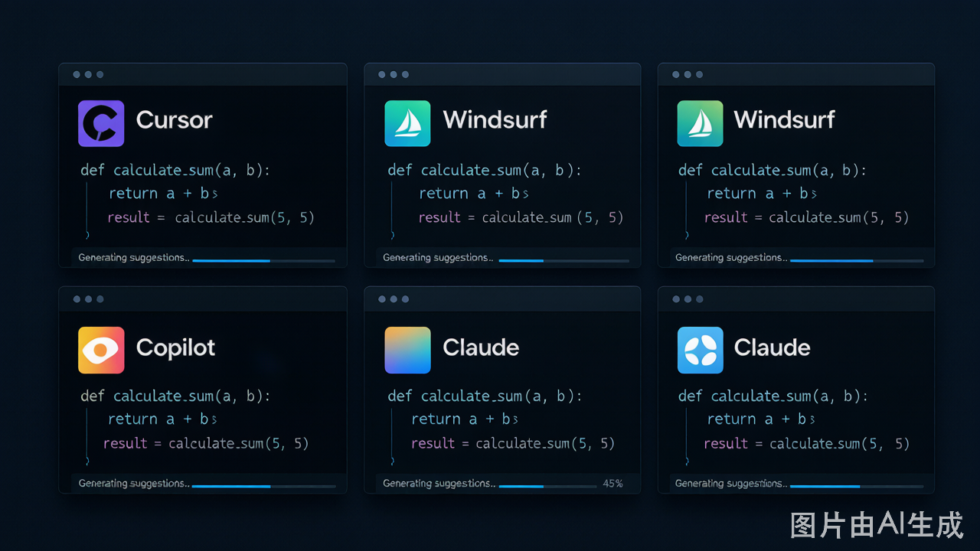980x551 pixels.
Task: Click the 45% progress label
Action: [613, 484]
